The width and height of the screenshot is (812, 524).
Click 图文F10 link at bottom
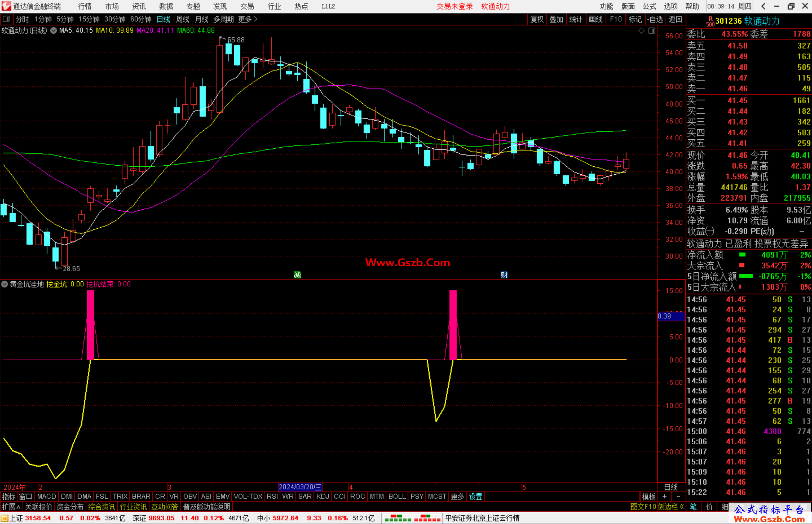(643, 507)
